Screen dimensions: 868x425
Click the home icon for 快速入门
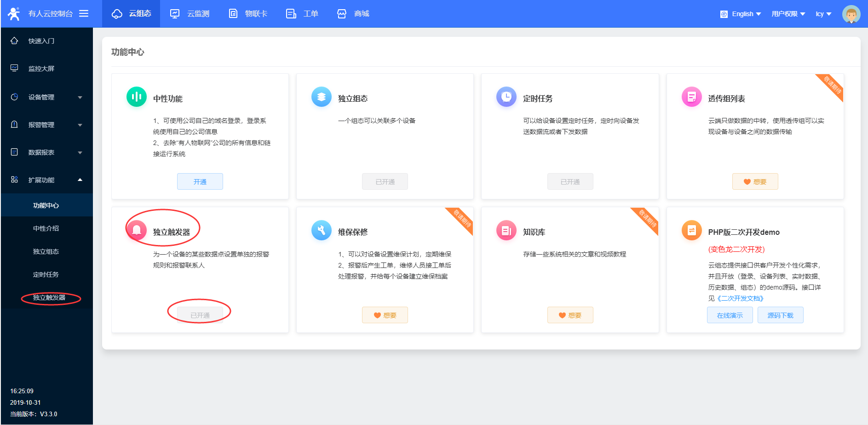[x=14, y=41]
